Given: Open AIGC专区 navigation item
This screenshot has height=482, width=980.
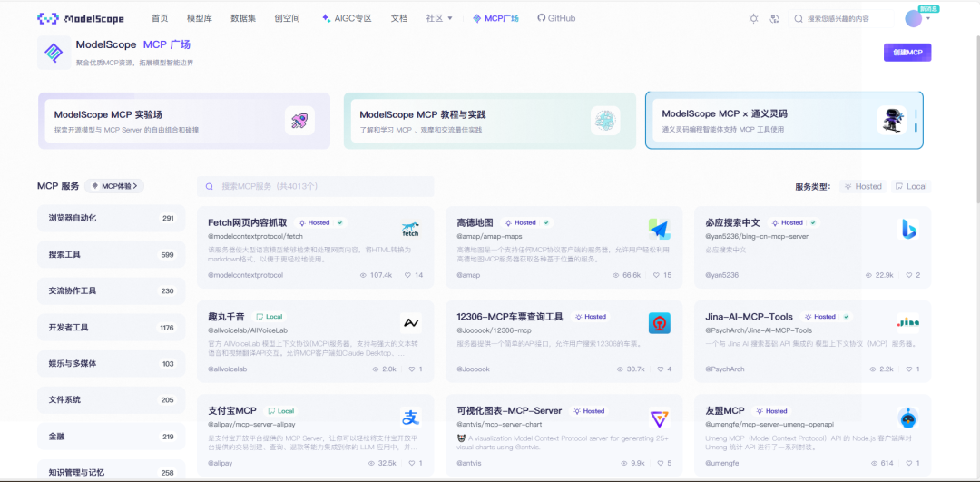Looking at the screenshot, I should tap(347, 19).
